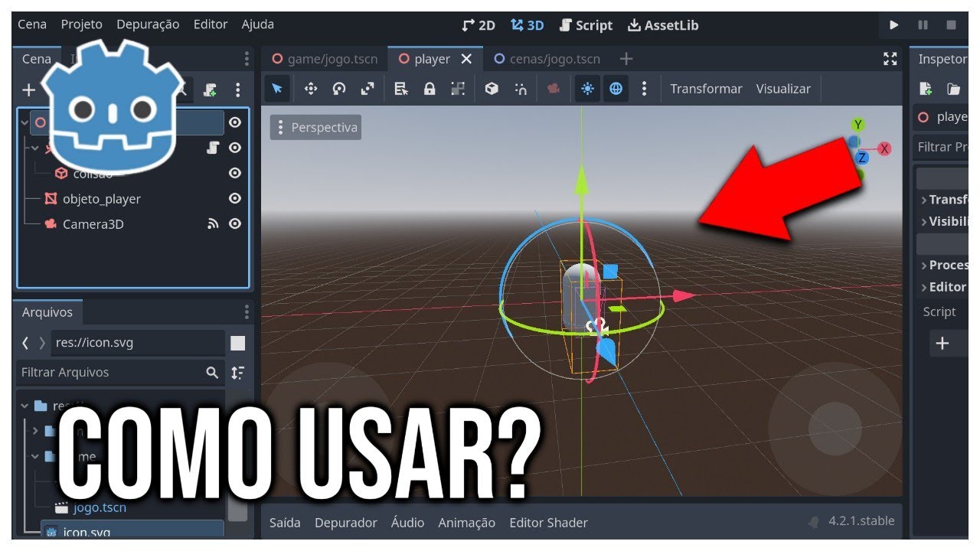Pause the running project

click(923, 25)
